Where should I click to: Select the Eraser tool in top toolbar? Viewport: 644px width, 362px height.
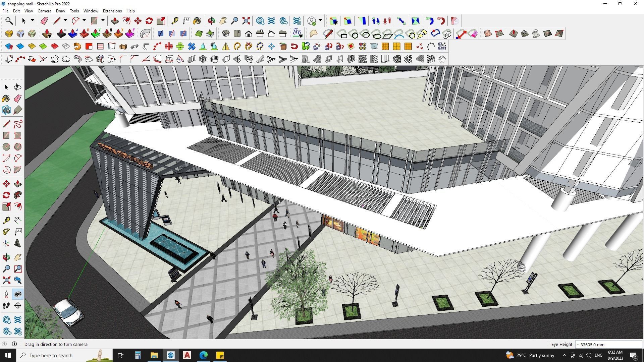pyautogui.click(x=44, y=21)
